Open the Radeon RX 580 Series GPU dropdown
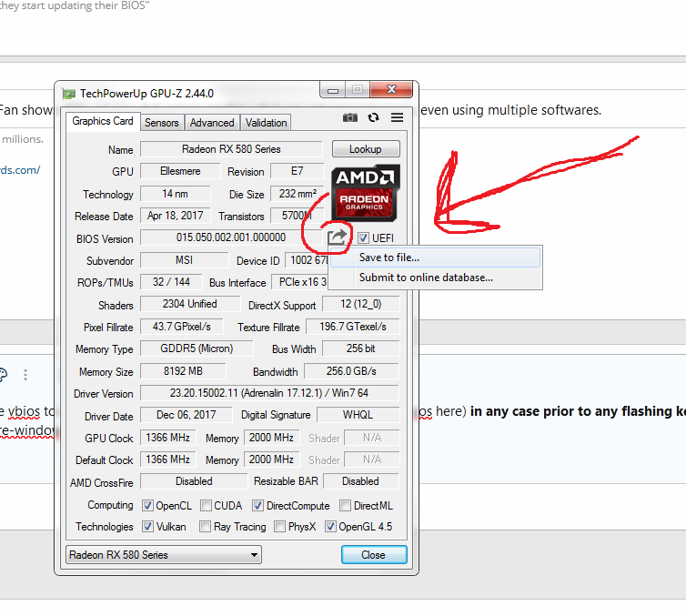686x616 pixels. 163,555
